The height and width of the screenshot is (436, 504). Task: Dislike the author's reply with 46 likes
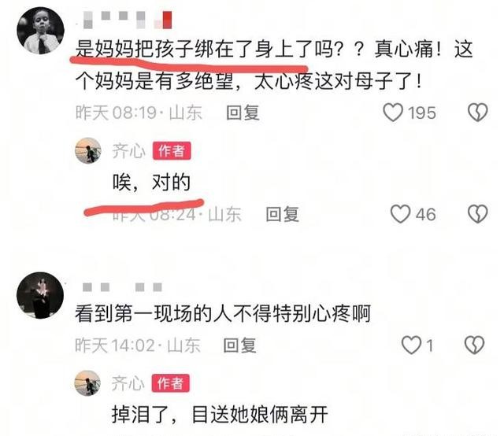coord(478,214)
